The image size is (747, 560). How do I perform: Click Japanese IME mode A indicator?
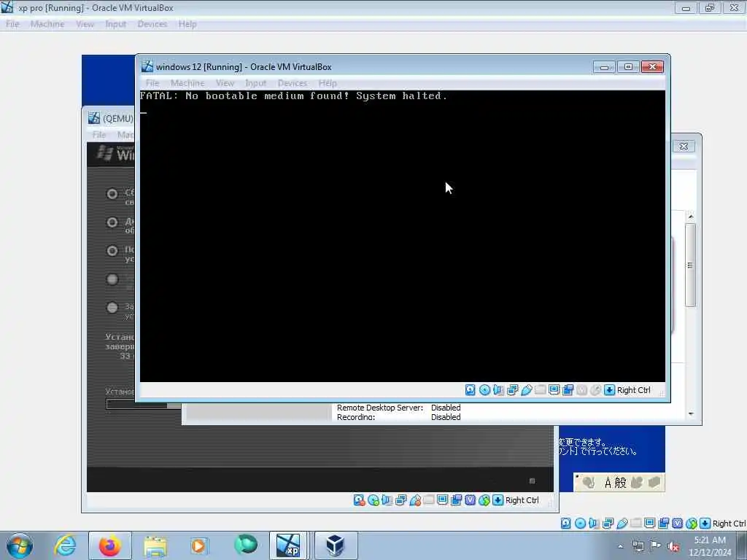click(x=608, y=483)
